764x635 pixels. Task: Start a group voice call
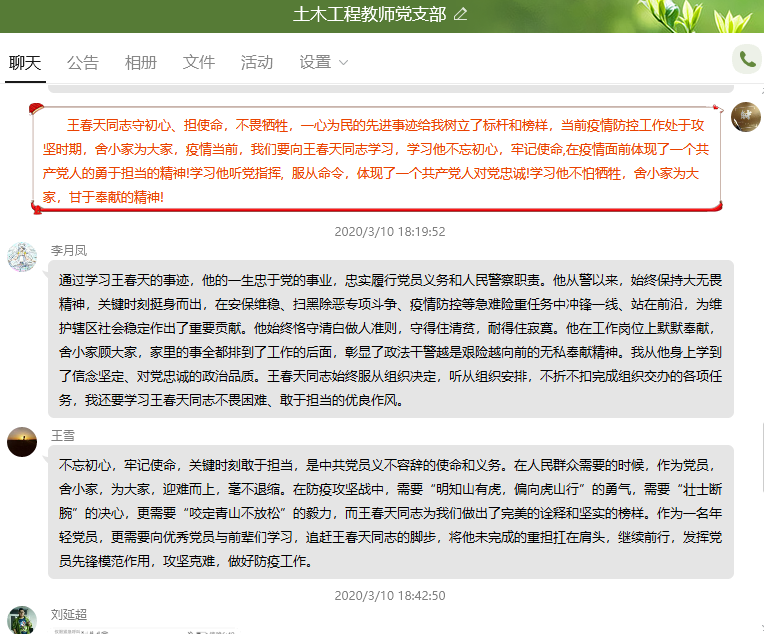coord(747,59)
